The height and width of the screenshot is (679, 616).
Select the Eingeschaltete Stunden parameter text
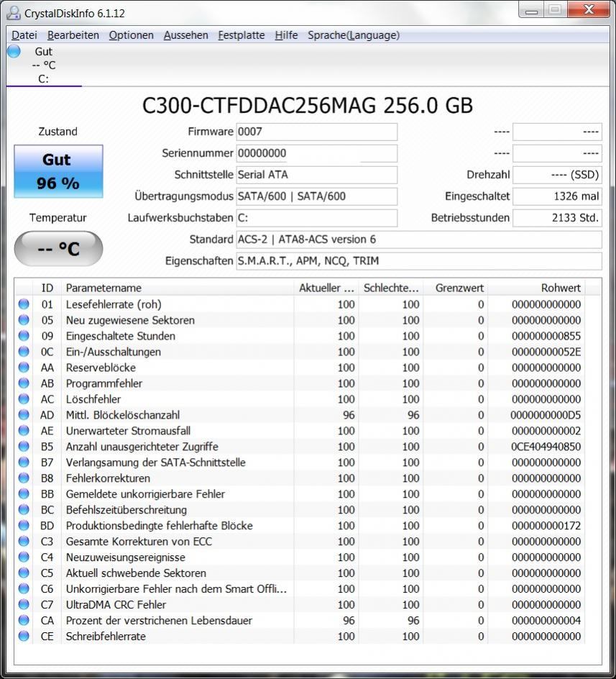click(120, 336)
